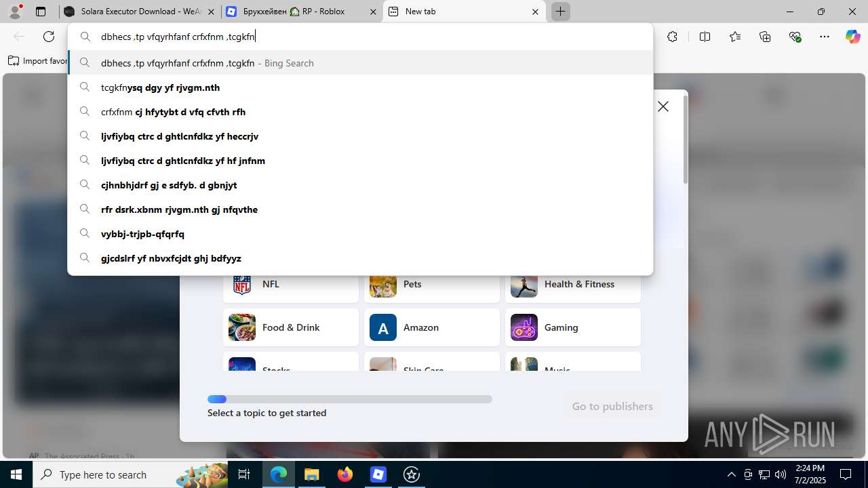Close the topic selection dialog

(x=663, y=106)
